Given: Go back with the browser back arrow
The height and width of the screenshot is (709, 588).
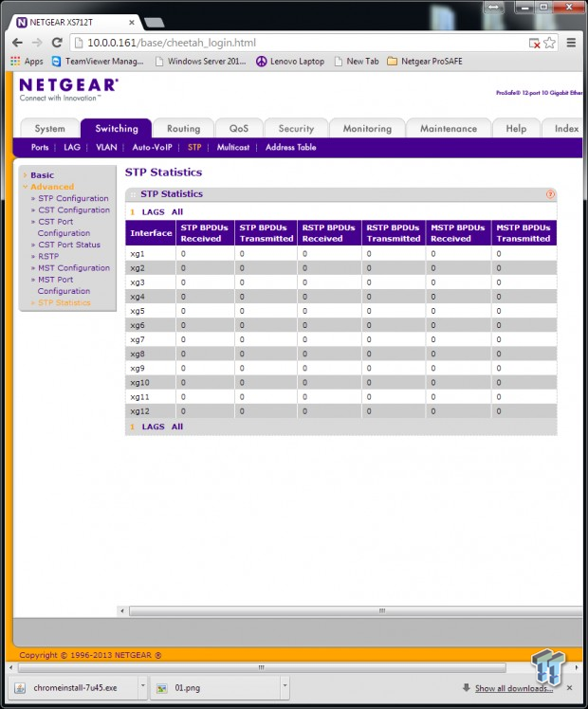Looking at the screenshot, I should click(x=17, y=43).
